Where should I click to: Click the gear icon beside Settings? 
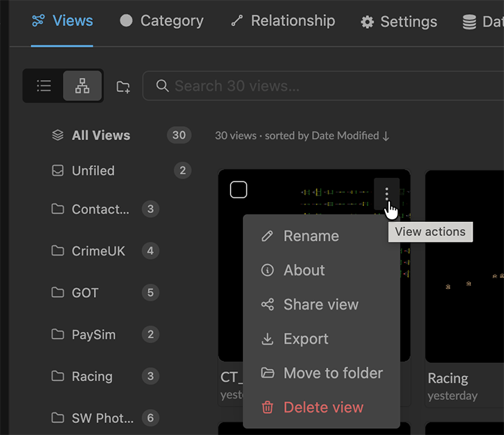(367, 22)
